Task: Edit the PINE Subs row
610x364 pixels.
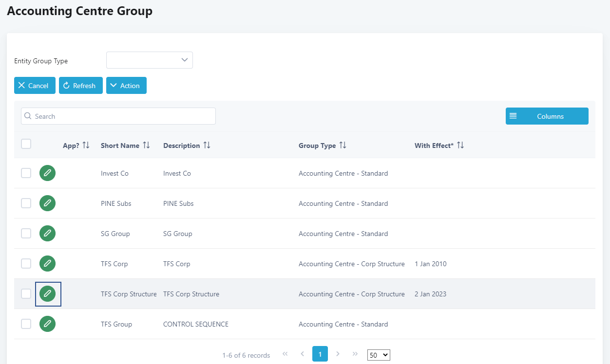Action: [x=47, y=203]
